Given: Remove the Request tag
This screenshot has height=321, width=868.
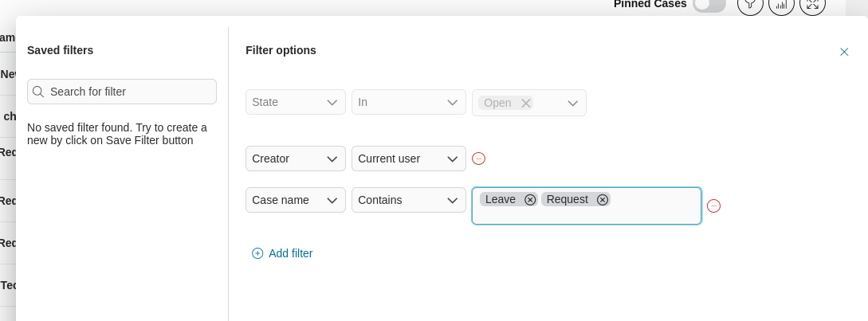Looking at the screenshot, I should (x=603, y=200).
